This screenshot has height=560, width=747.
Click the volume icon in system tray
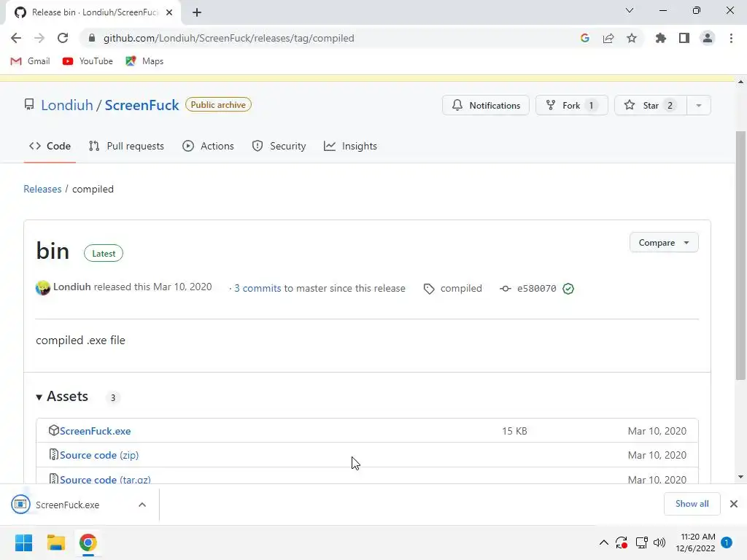659,542
